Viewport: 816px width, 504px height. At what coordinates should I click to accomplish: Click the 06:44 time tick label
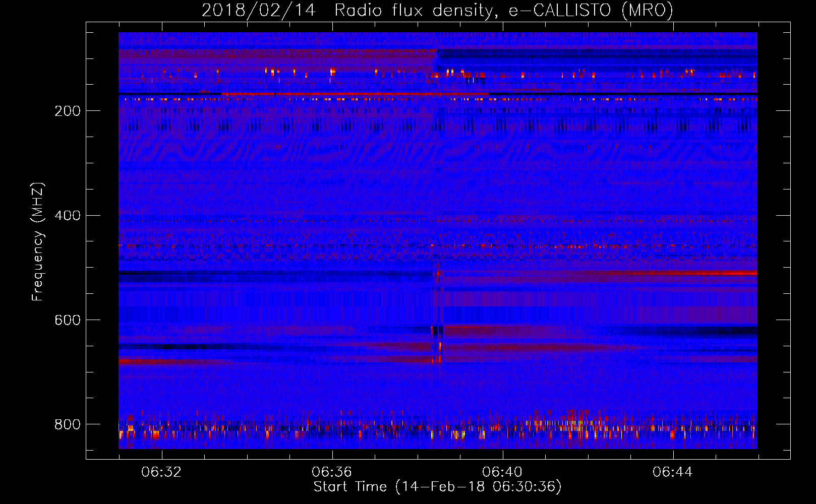pyautogui.click(x=673, y=472)
